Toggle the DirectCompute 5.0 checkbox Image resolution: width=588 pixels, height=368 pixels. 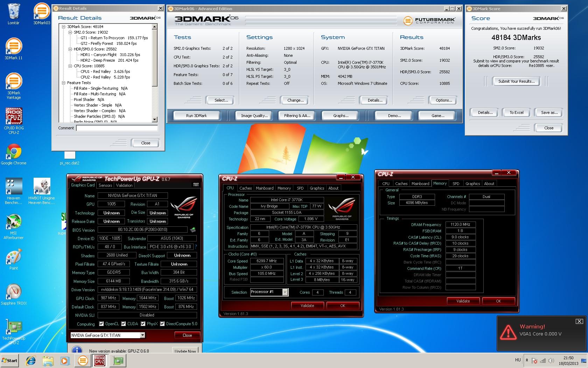pos(162,324)
